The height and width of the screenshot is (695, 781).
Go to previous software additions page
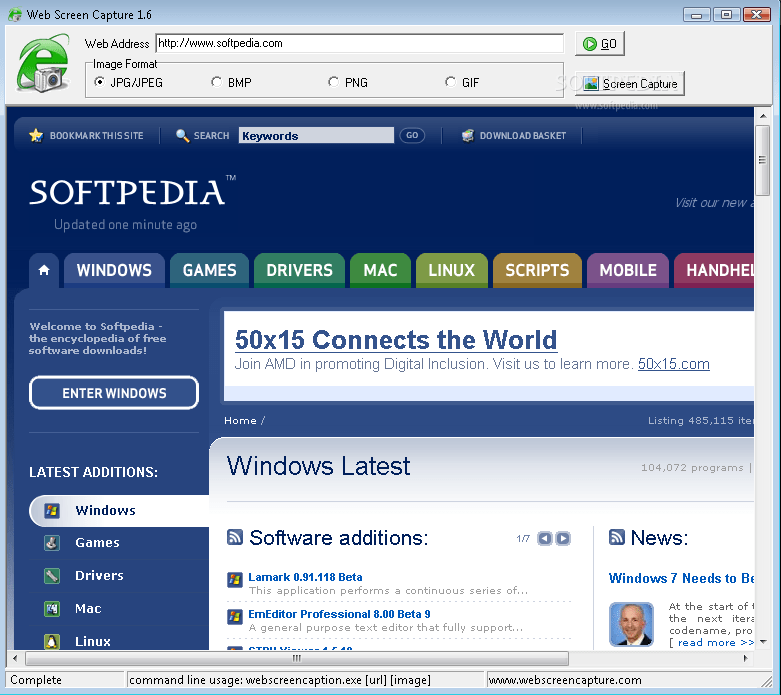point(545,539)
